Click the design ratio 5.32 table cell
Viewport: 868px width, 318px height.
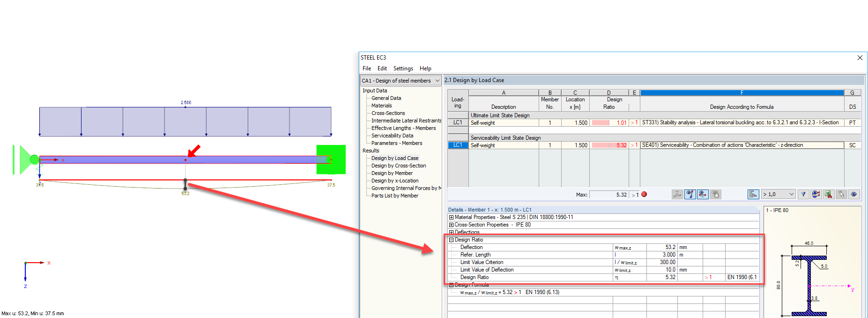tap(609, 145)
